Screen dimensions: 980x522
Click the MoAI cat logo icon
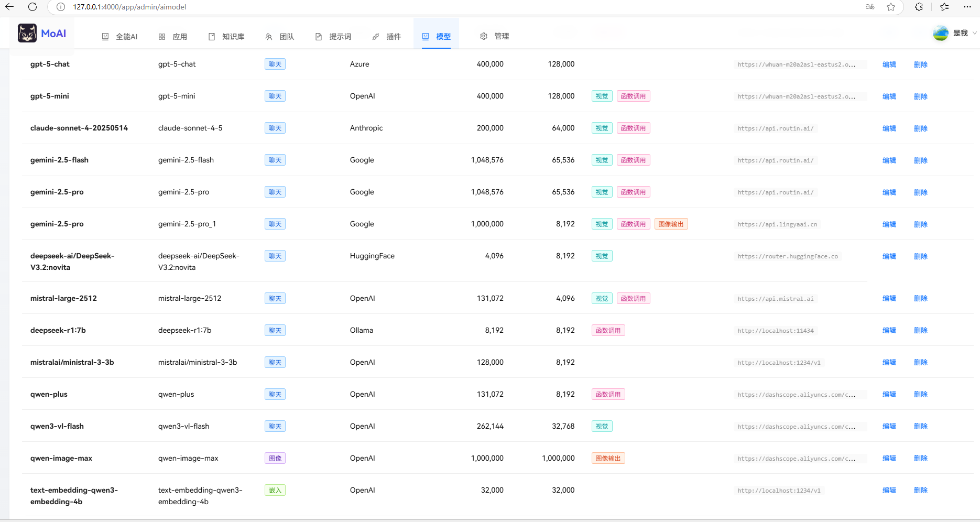pos(27,33)
